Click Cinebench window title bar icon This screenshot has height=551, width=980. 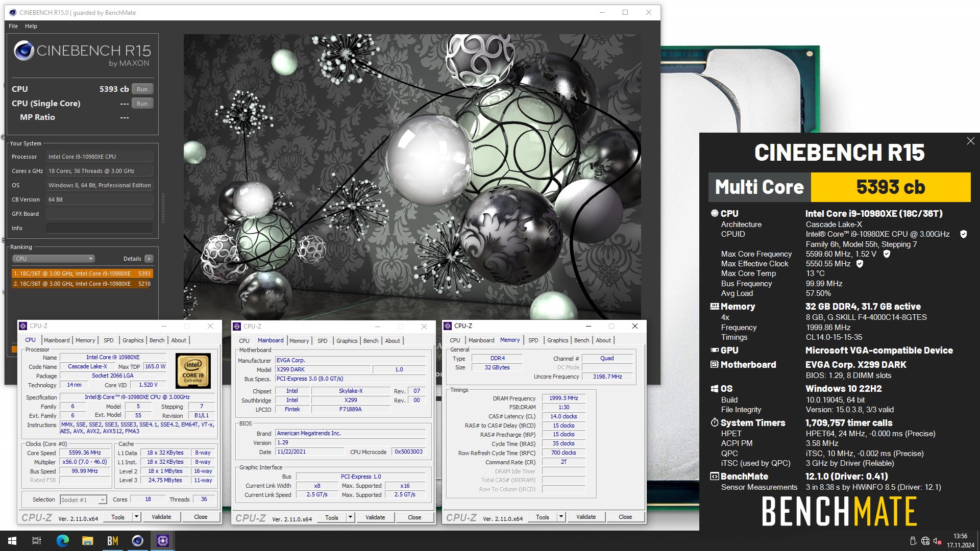coord(13,13)
